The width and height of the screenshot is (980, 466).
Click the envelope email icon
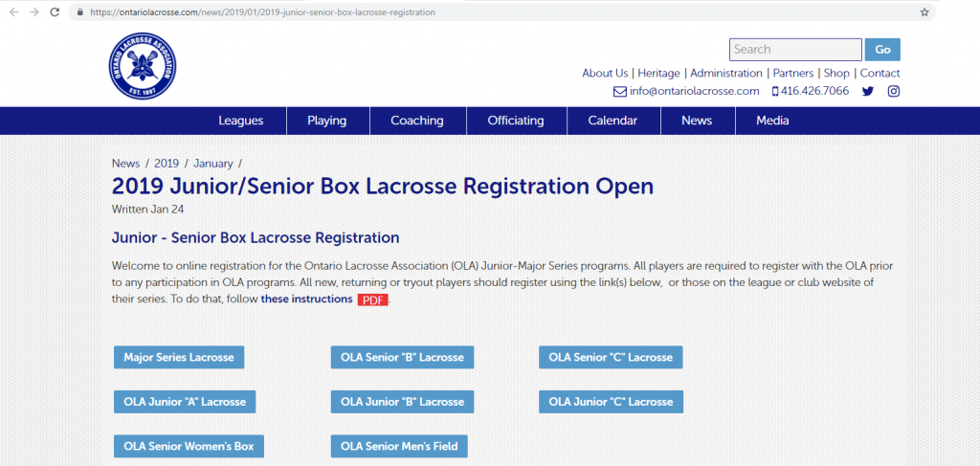click(620, 91)
